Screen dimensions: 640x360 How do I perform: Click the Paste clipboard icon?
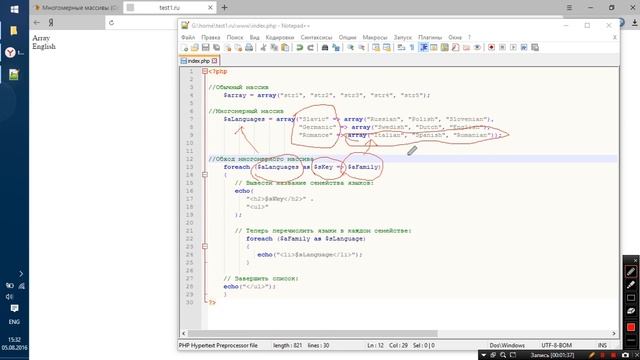[285, 48]
